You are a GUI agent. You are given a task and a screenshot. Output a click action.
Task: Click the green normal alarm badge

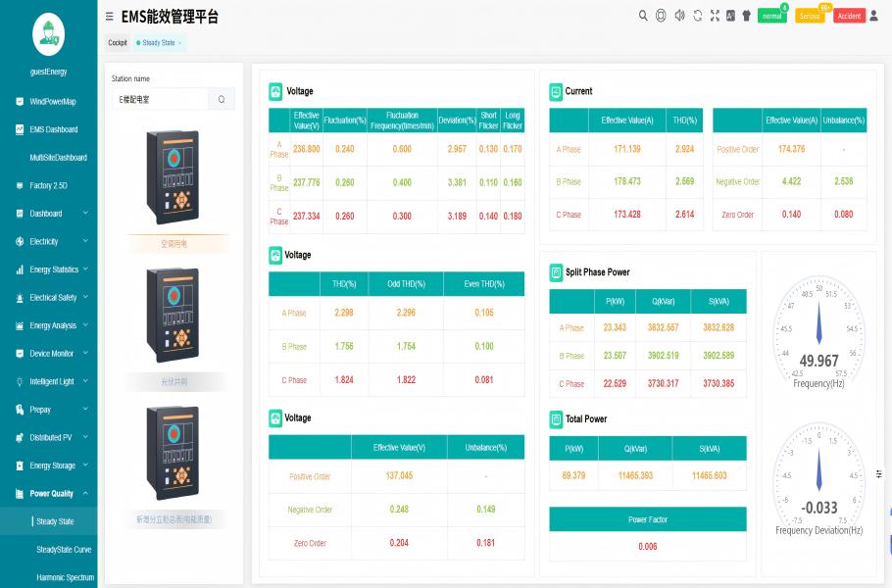771,17
